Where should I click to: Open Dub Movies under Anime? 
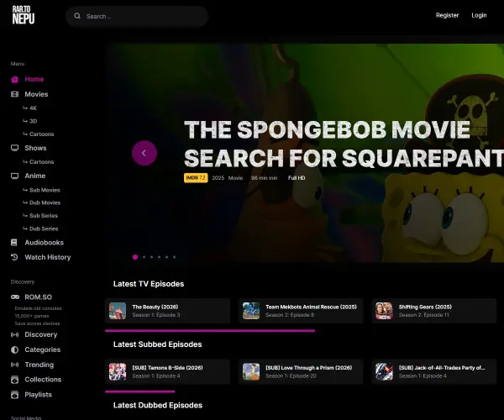(x=42, y=202)
